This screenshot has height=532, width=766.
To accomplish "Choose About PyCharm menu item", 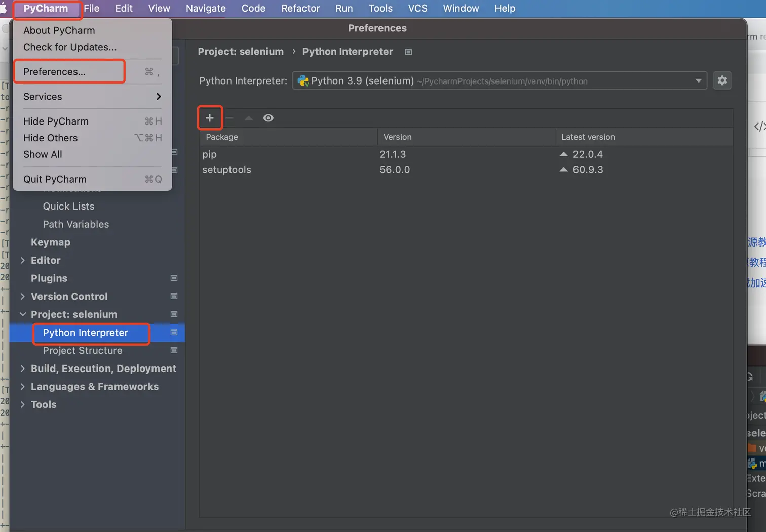I will pyautogui.click(x=92, y=30).
